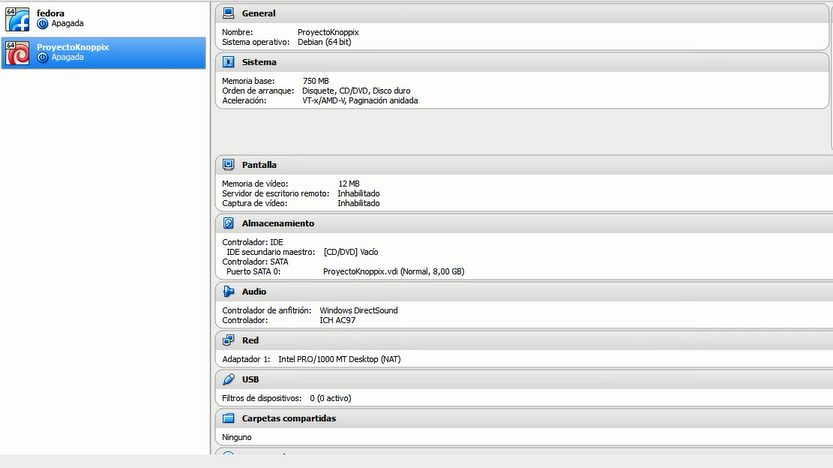Viewport: 833px width, 468px height.
Task: Click the USB plug icon
Action: pos(228,379)
